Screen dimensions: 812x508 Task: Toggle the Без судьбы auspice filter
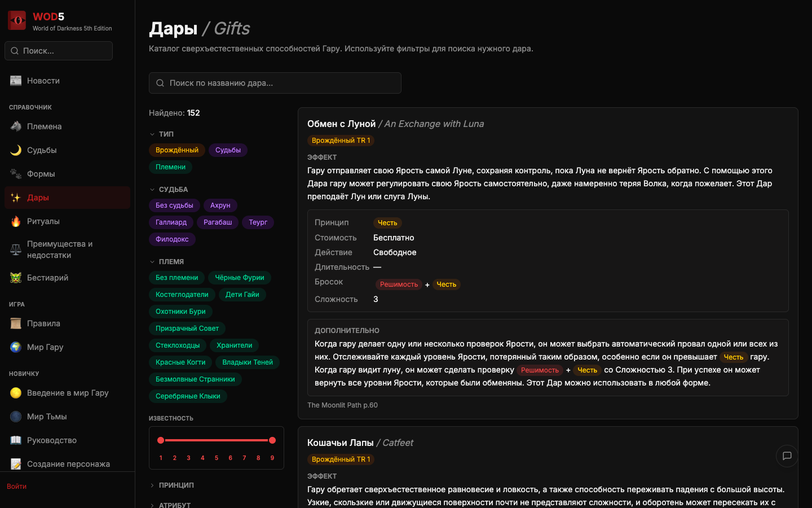click(x=174, y=205)
